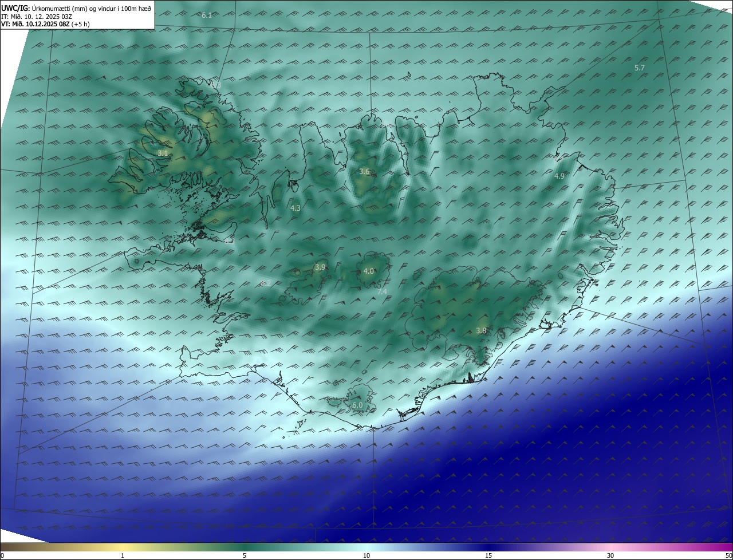Click the 5.7 value on the map
Viewport: 733px width, 560px height.
click(x=640, y=68)
